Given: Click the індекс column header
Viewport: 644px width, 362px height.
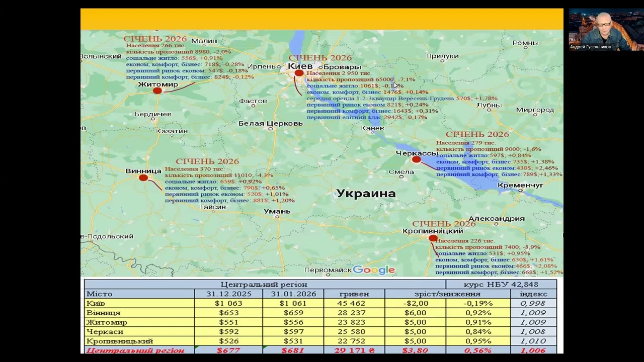Looking at the screenshot, I should (533, 294).
